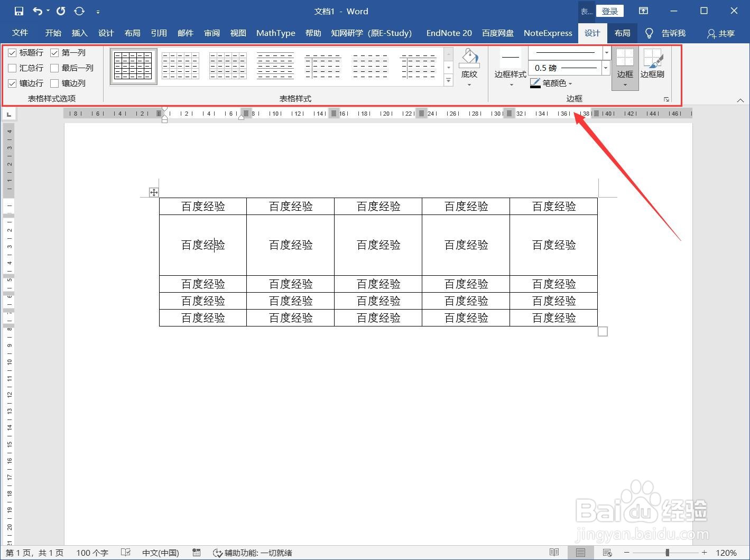
Task: Click the proofing check icon in status bar
Action: pyautogui.click(x=126, y=553)
